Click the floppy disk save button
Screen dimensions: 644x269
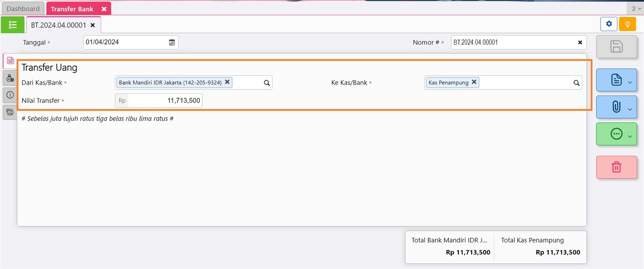tap(616, 46)
